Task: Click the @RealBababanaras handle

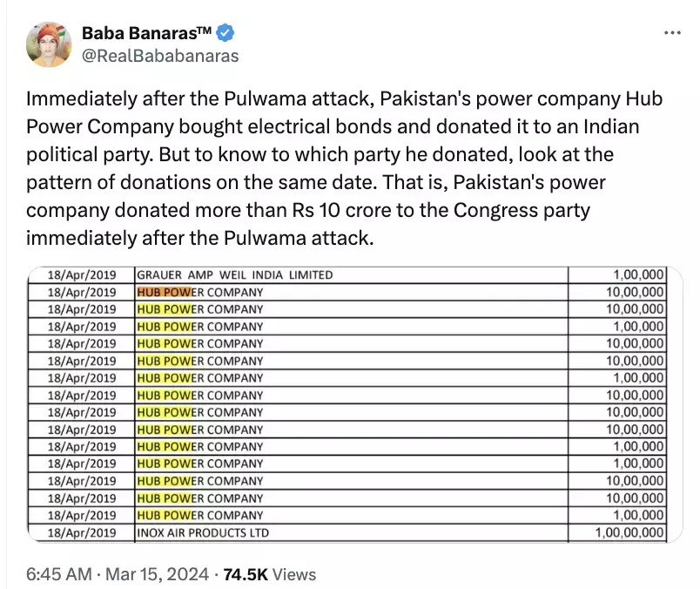Action: tap(160, 56)
